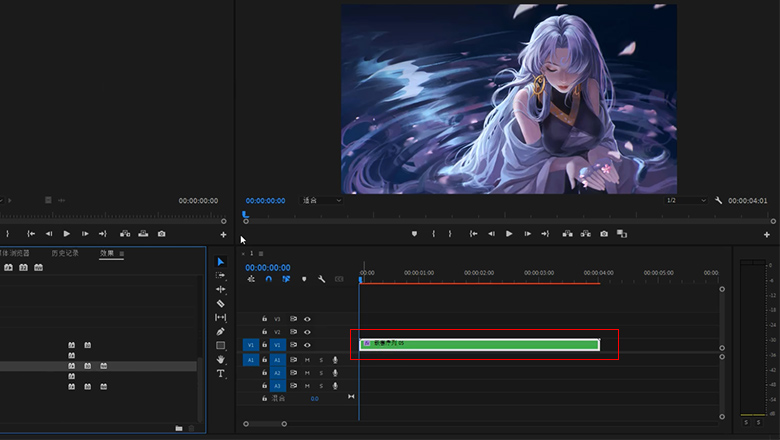Select the Slip tool
Image resolution: width=780 pixels, height=440 pixels.
(220, 317)
